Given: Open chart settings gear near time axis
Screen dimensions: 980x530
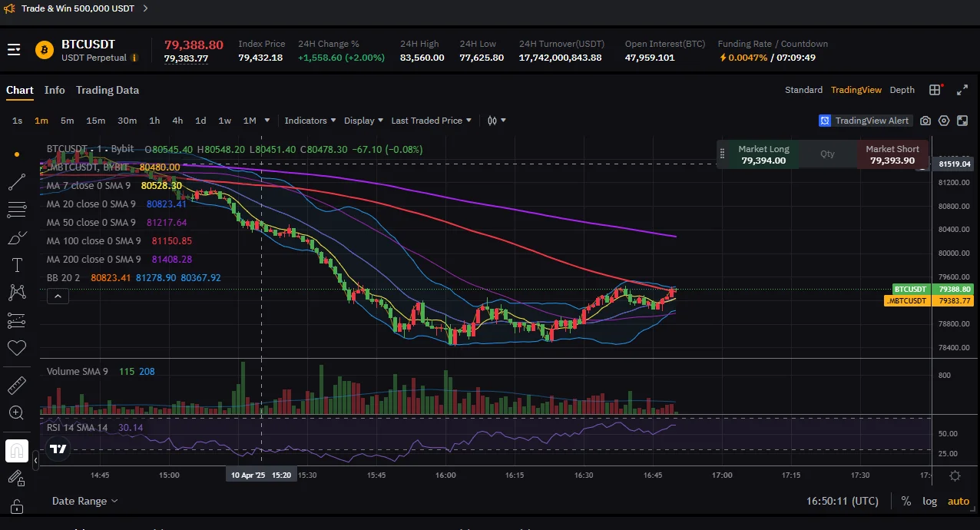Looking at the screenshot, I should click(955, 475).
